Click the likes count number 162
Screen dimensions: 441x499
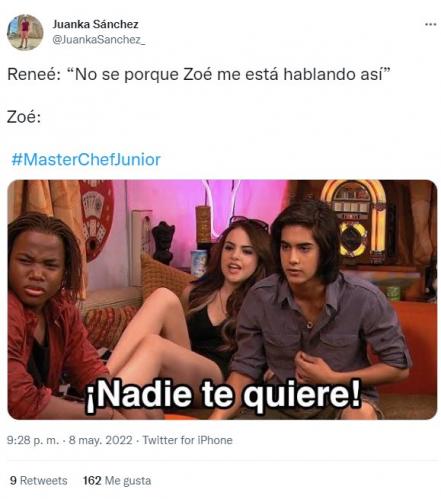click(92, 480)
